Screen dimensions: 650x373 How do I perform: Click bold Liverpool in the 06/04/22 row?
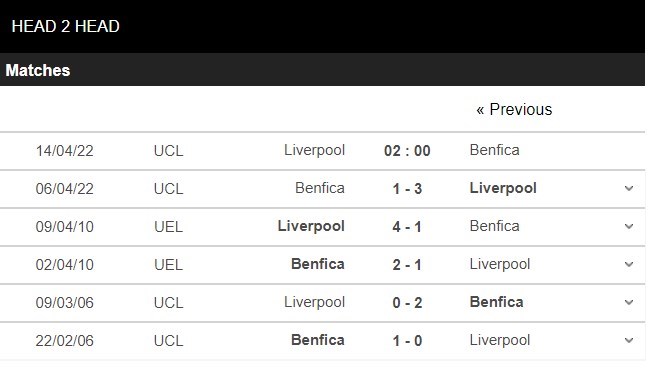(x=503, y=188)
